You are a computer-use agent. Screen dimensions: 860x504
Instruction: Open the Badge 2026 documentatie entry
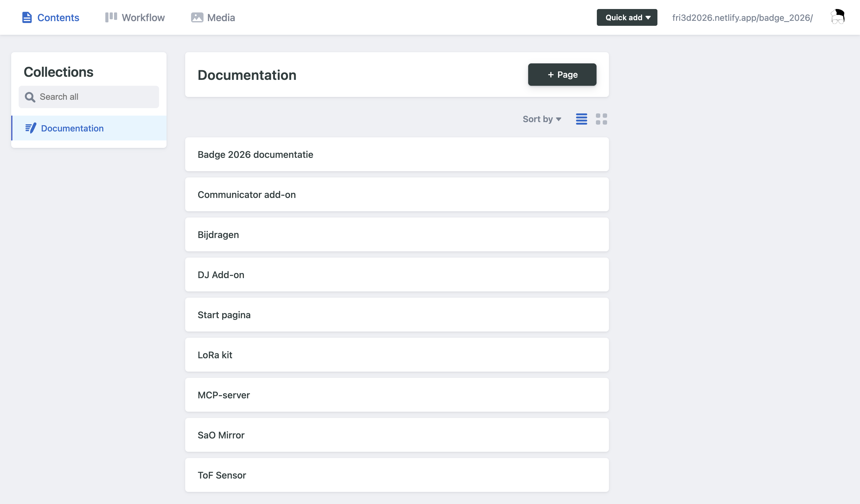pyautogui.click(x=397, y=154)
